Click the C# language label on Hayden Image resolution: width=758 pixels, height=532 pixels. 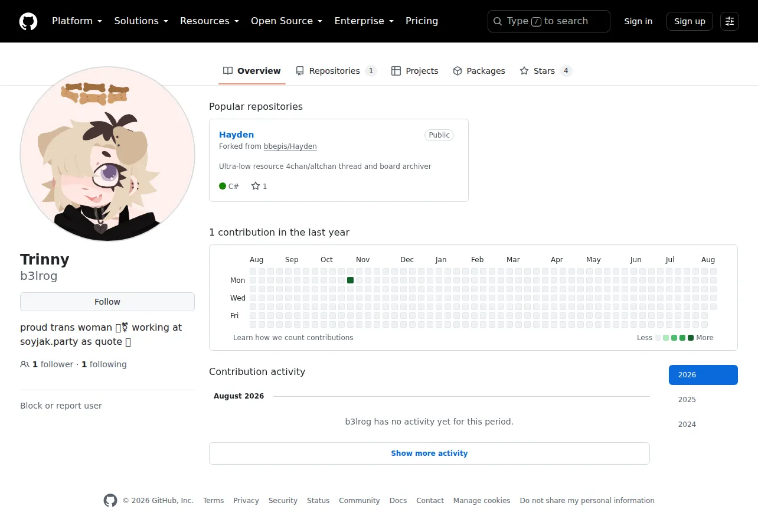[x=234, y=186]
